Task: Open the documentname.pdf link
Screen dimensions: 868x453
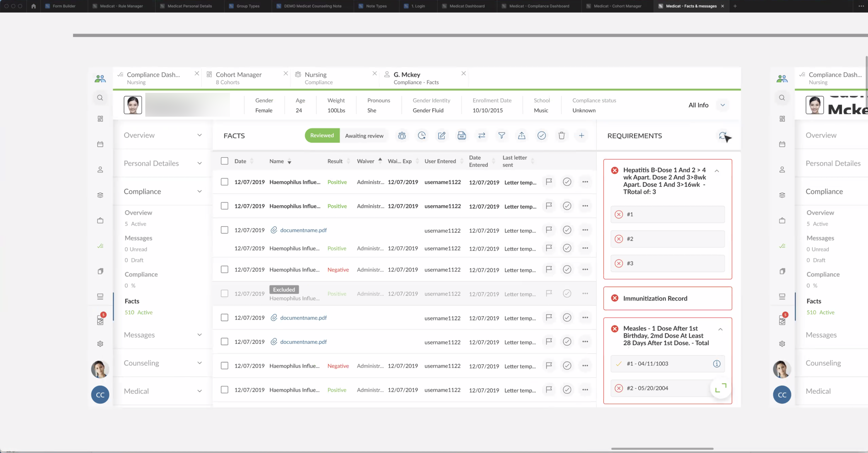Action: coord(303,230)
